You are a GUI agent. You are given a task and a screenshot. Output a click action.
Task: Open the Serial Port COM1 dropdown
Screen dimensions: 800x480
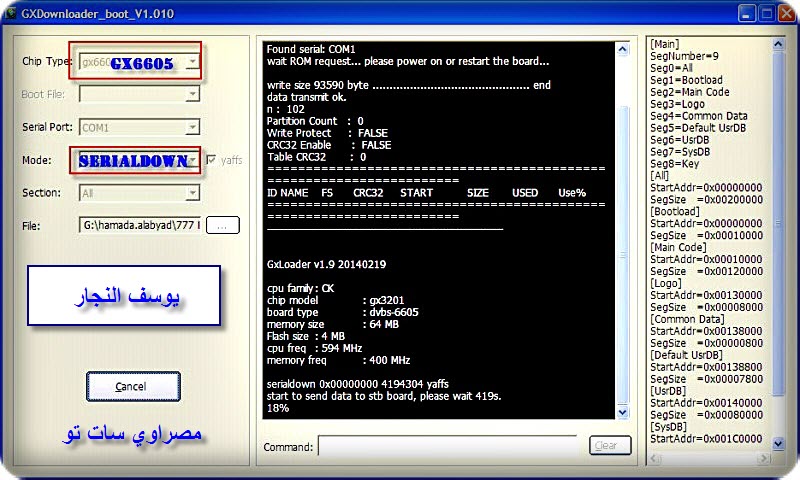pos(192,128)
